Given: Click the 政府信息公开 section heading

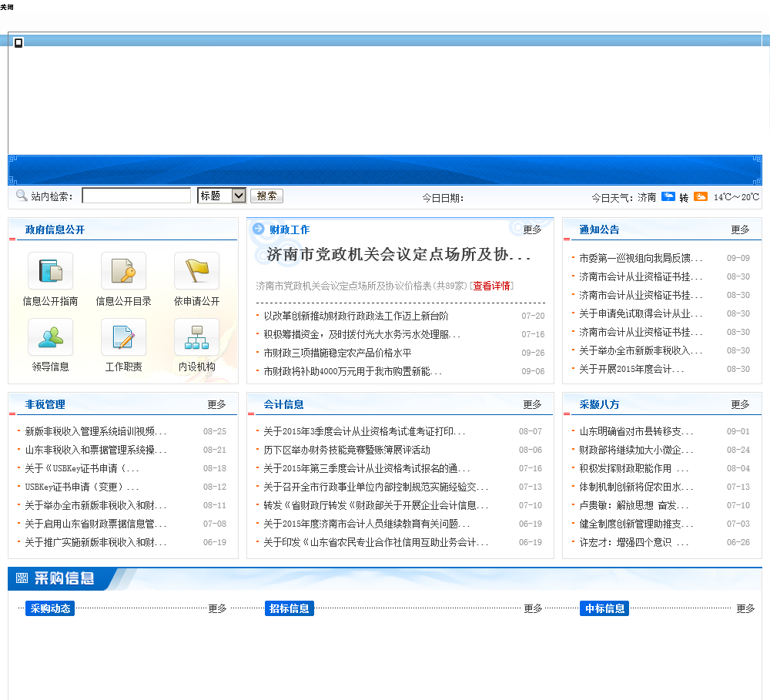Looking at the screenshot, I should click(55, 229).
